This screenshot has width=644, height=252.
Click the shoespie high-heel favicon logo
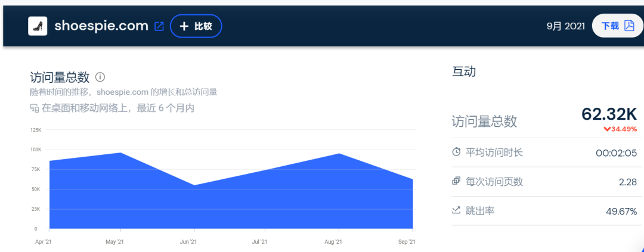click(x=38, y=26)
